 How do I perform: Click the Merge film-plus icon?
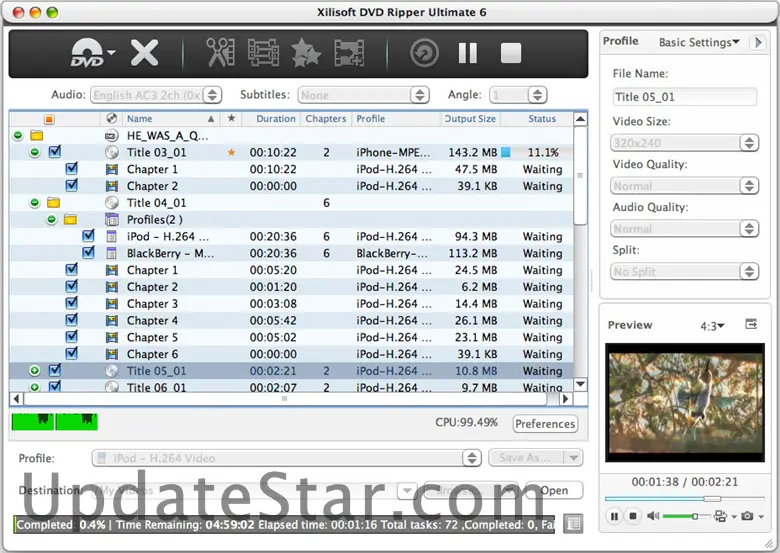pos(349,53)
